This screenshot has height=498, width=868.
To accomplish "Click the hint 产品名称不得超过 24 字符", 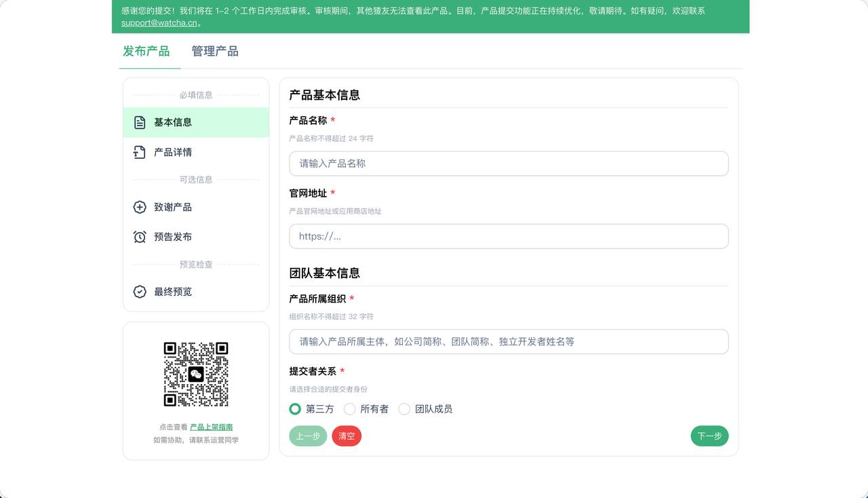I will (331, 138).
